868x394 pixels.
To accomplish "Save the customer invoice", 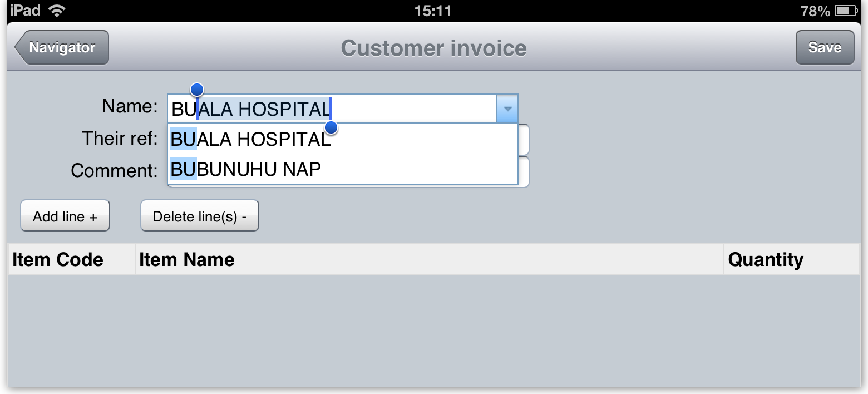I will 825,48.
